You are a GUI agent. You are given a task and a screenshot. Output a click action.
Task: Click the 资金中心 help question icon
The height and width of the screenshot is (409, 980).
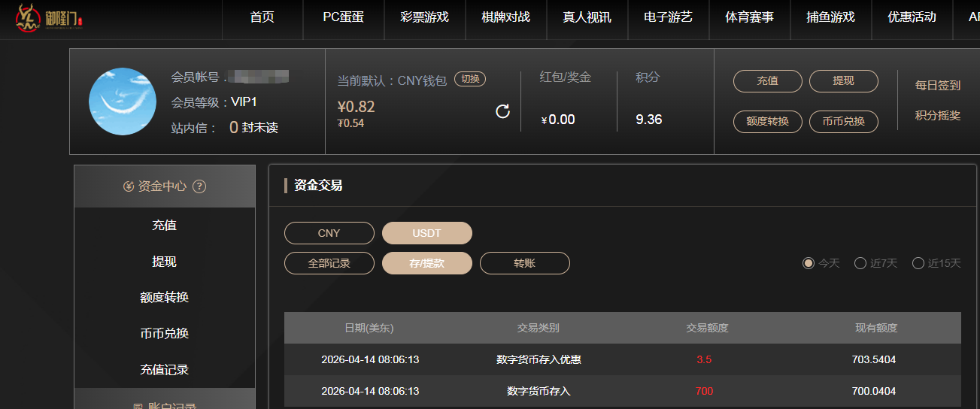pyautogui.click(x=199, y=186)
